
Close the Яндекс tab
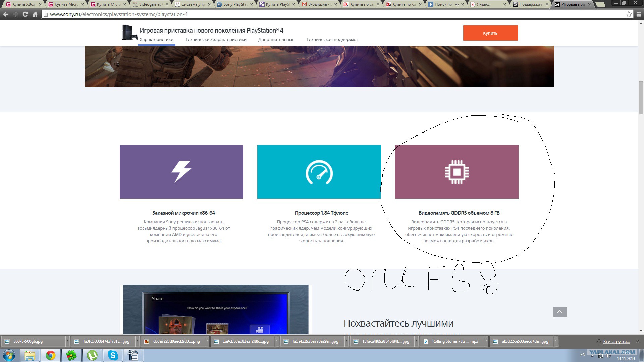(x=505, y=4)
